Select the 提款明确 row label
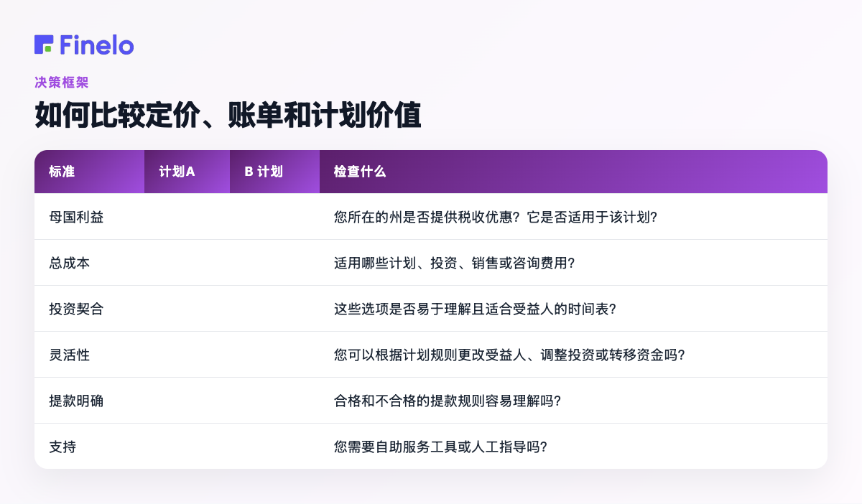This screenshot has width=862, height=504. tap(76, 401)
